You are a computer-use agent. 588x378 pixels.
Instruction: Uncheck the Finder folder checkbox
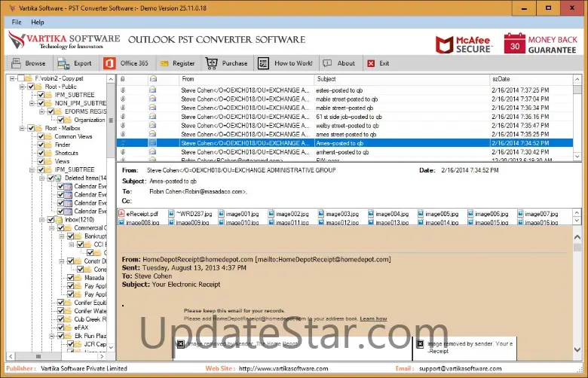[41, 145]
